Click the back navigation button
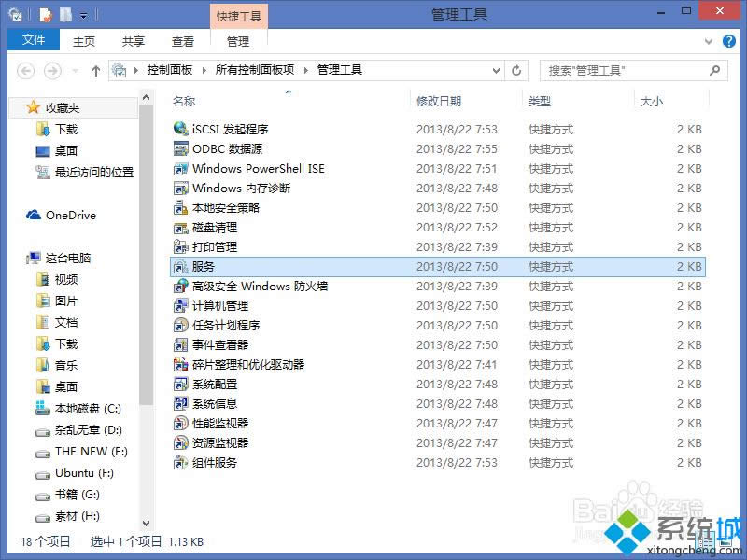The width and height of the screenshot is (747, 560). [x=26, y=70]
